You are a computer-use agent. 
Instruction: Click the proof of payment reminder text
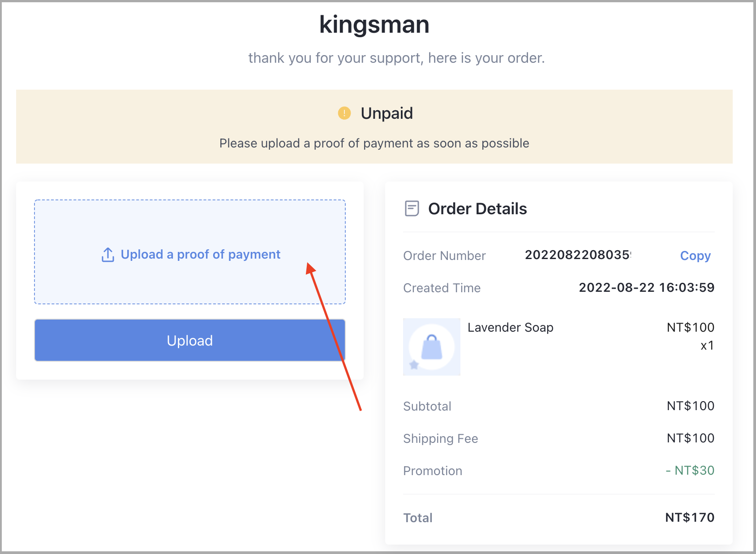coord(374,143)
